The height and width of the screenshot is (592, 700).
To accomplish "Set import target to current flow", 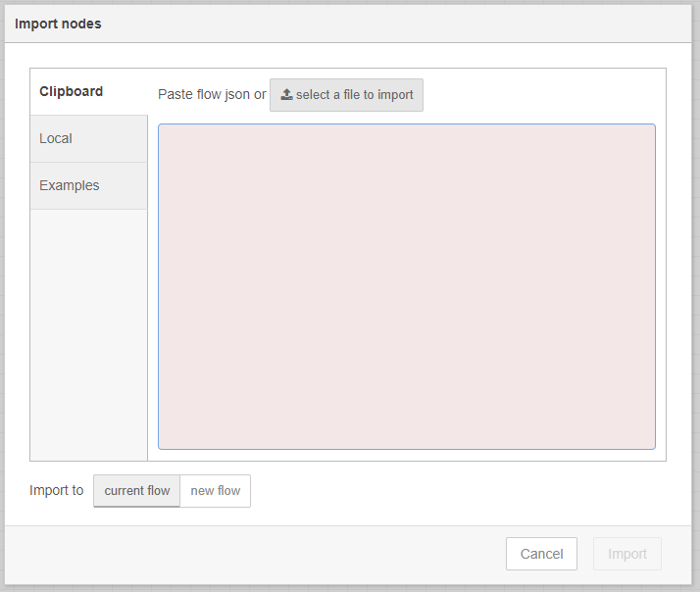I will click(136, 491).
